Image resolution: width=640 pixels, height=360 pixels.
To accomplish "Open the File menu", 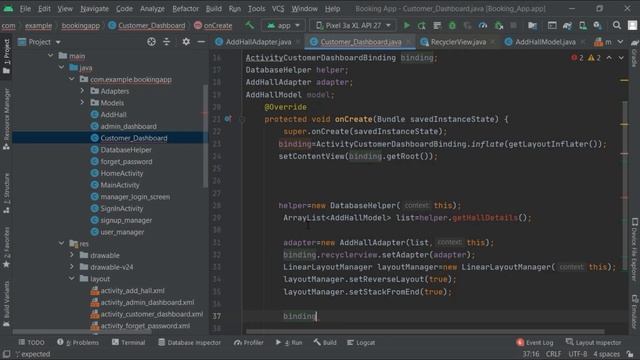I will click(25, 8).
